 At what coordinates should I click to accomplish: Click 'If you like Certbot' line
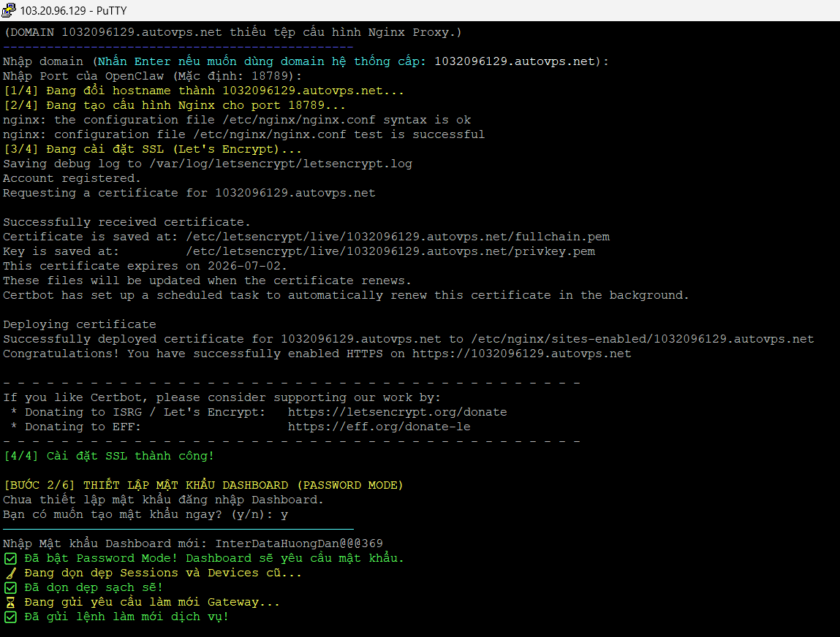222,397
